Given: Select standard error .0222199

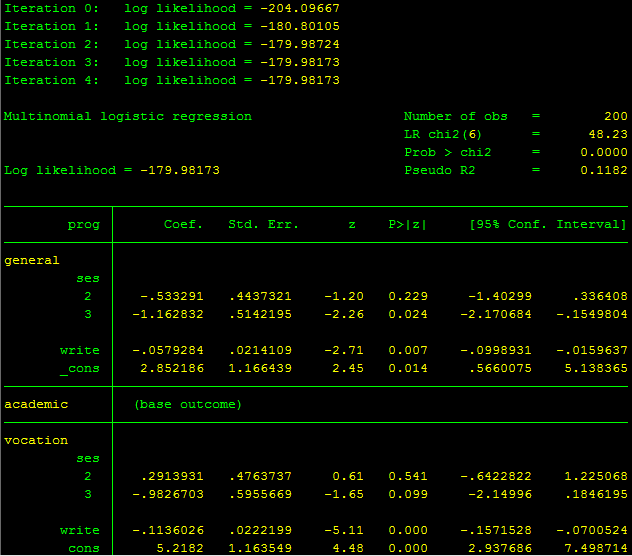Looking at the screenshot, I should pyautogui.click(x=260, y=530).
